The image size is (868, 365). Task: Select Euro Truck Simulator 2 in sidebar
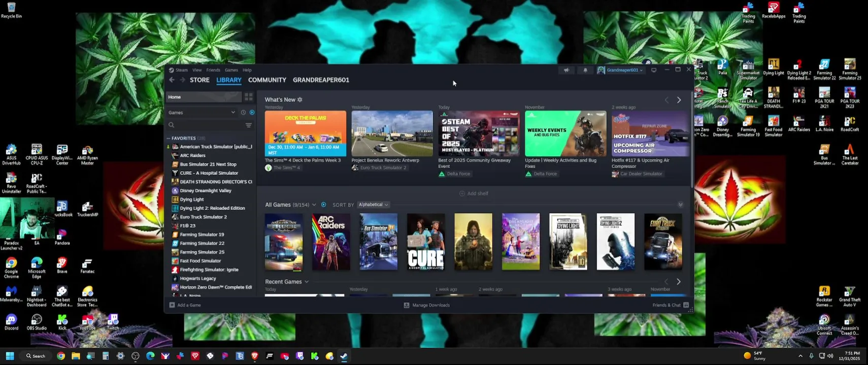212,217
